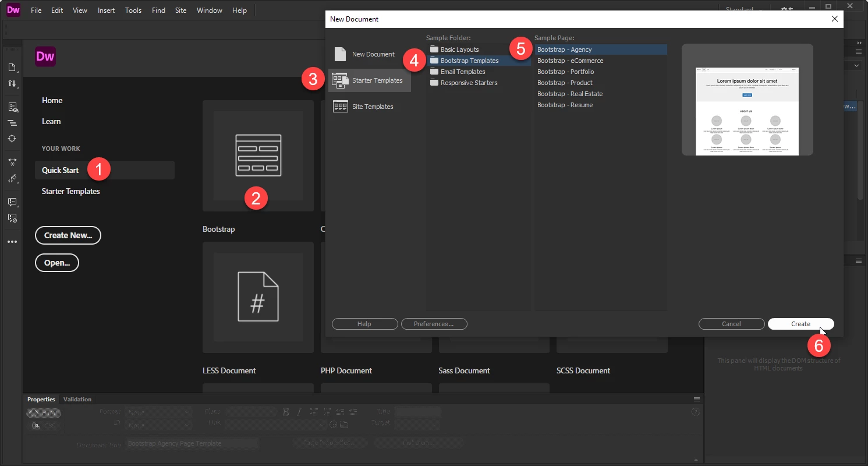
Task: Click the Format Source Code icon
Action: click(x=12, y=178)
